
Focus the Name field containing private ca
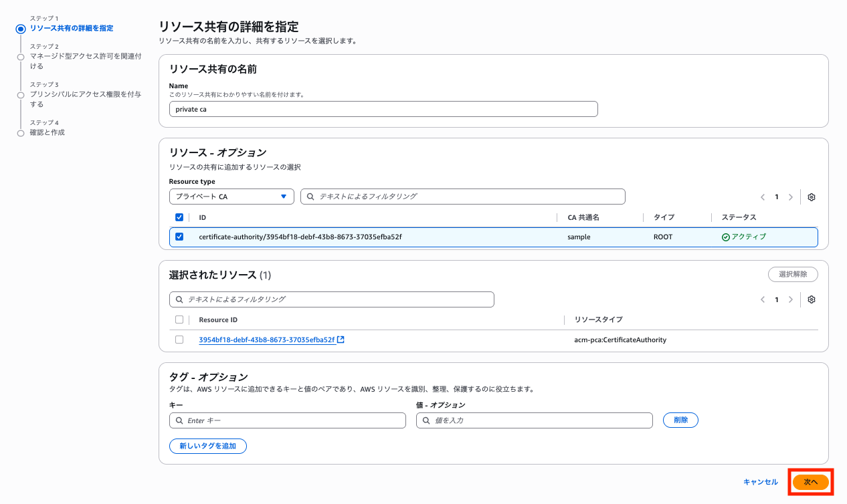tap(383, 109)
